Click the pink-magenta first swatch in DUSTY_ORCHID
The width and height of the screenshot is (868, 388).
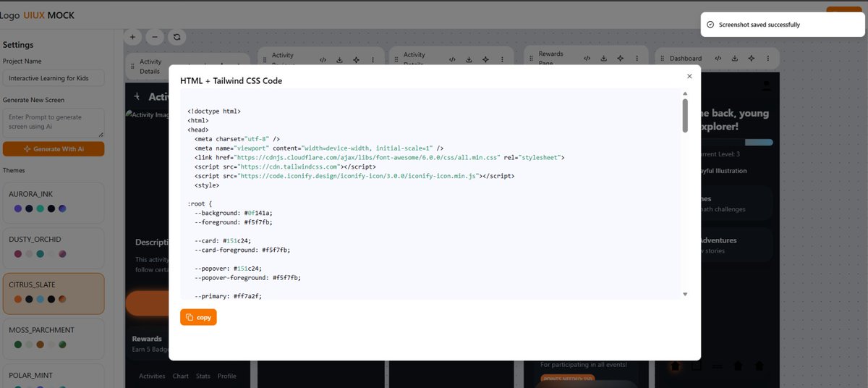[18, 253]
